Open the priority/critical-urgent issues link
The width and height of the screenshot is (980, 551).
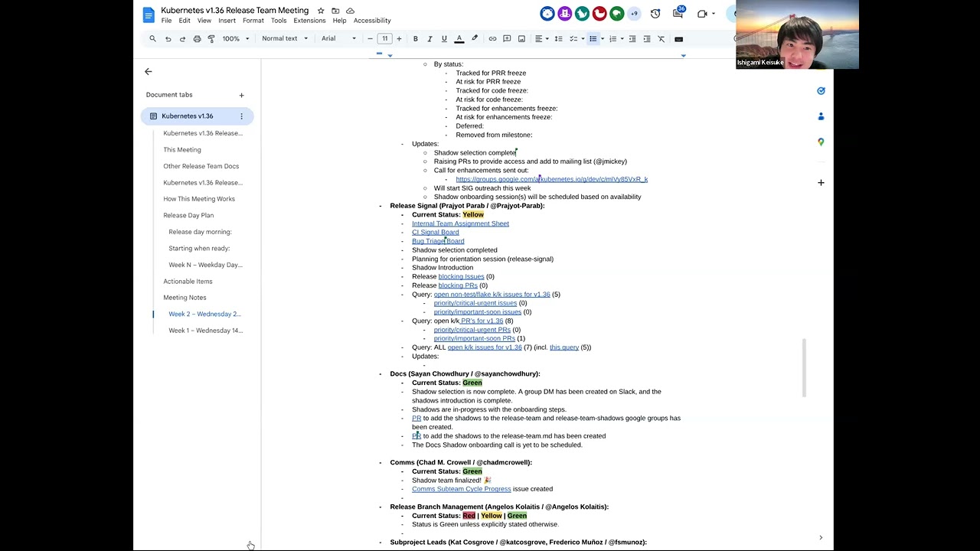[475, 303]
